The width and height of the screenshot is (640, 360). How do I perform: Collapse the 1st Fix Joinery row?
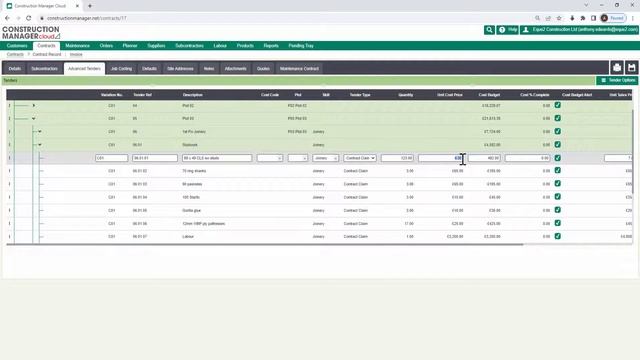tap(40, 131)
